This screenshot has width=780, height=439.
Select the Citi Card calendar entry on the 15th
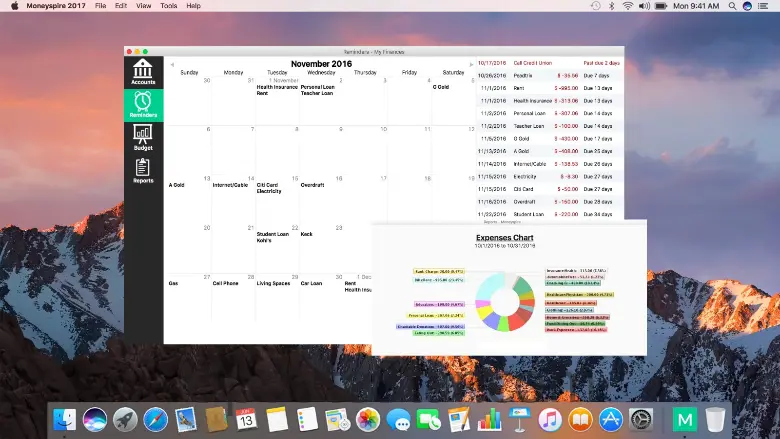pyautogui.click(x=267, y=185)
